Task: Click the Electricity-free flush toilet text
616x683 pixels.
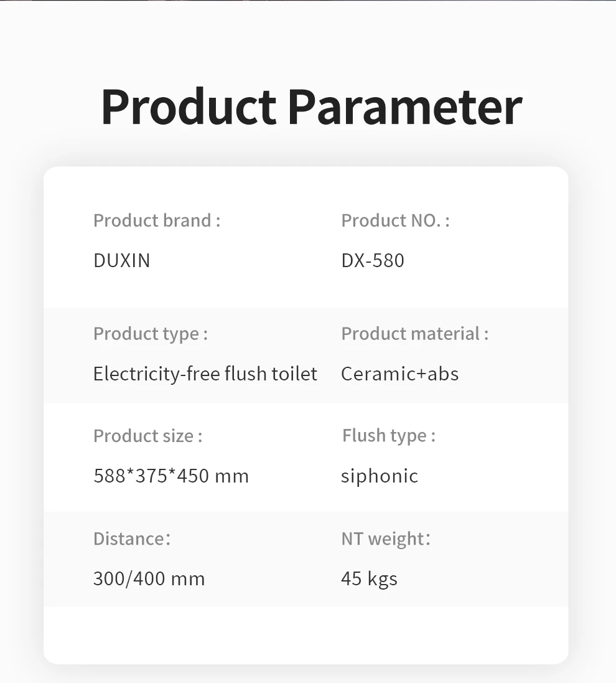Action: pos(205,374)
